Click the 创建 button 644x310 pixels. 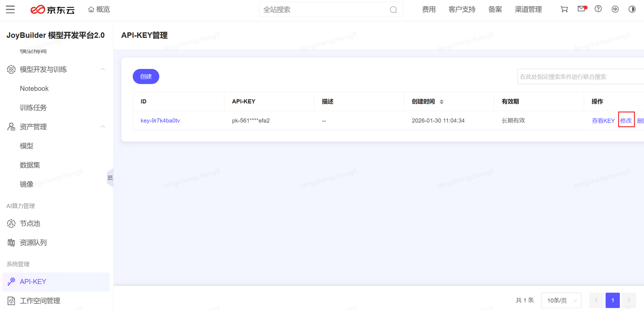146,76
